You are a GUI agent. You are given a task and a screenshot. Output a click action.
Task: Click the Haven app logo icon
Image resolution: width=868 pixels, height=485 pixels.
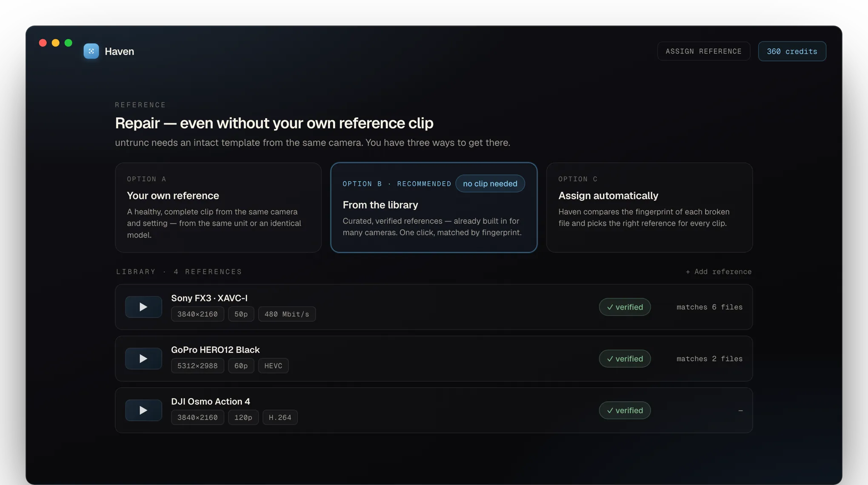point(91,51)
